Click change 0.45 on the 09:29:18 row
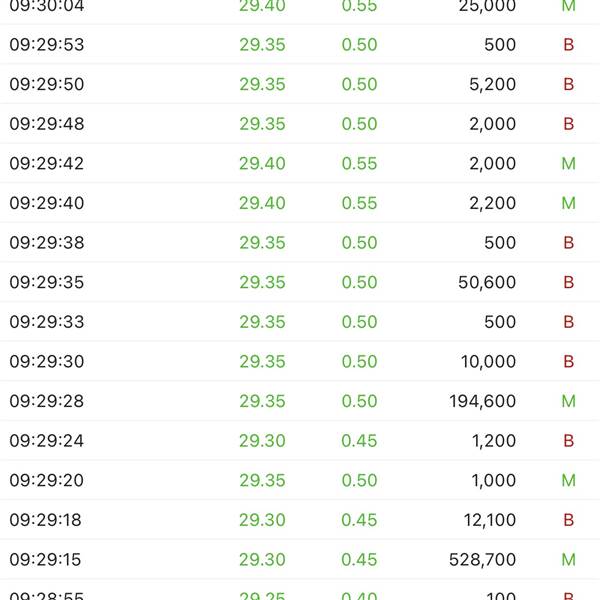 [x=359, y=520]
